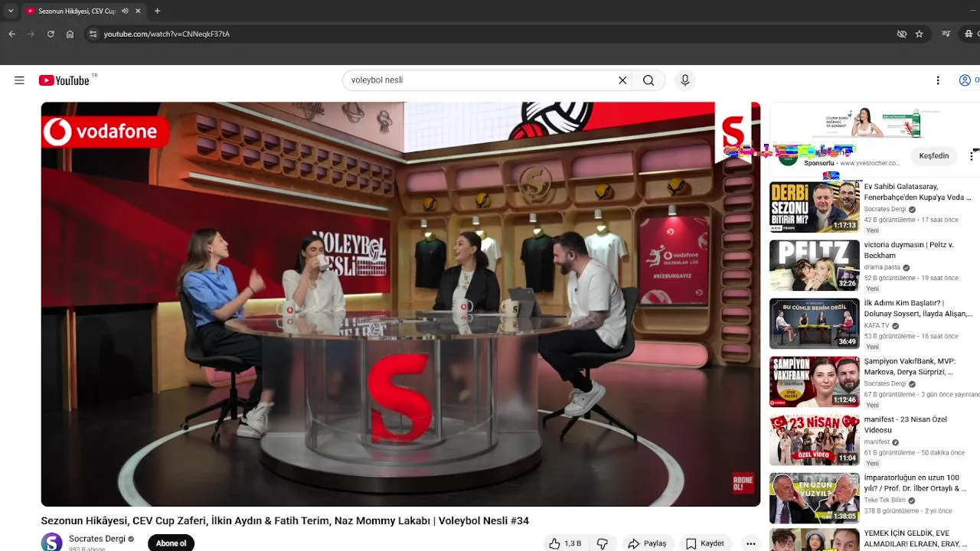View site information icon in address bar

[x=93, y=34]
